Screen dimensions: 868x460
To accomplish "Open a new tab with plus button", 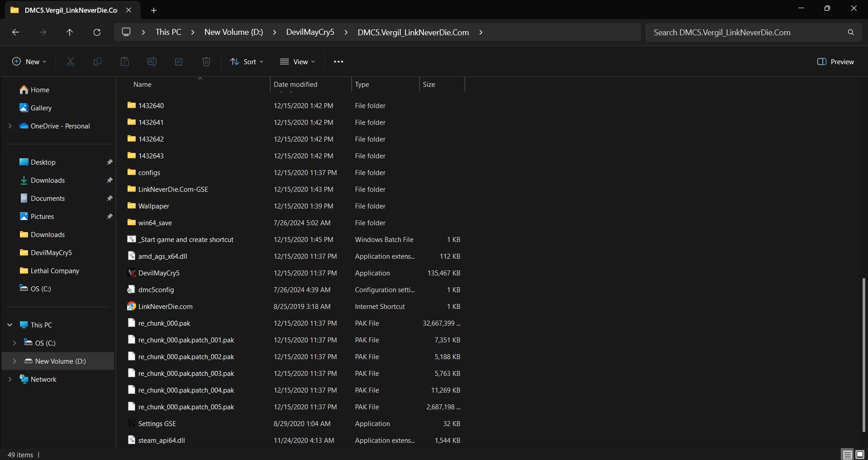I will [x=154, y=10].
